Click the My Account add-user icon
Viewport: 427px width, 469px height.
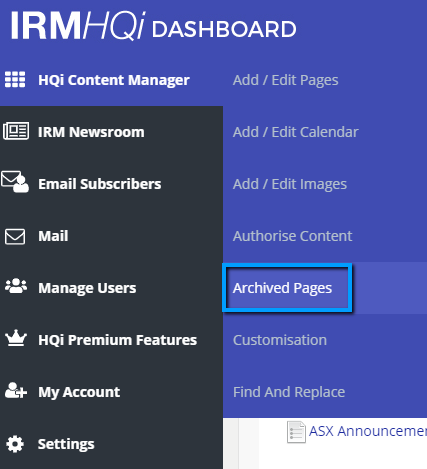16,390
